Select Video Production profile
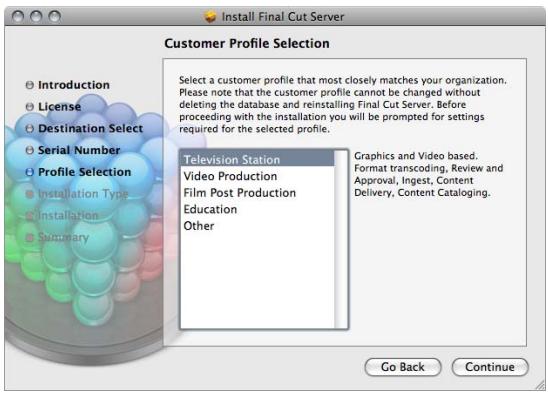 click(x=257, y=176)
